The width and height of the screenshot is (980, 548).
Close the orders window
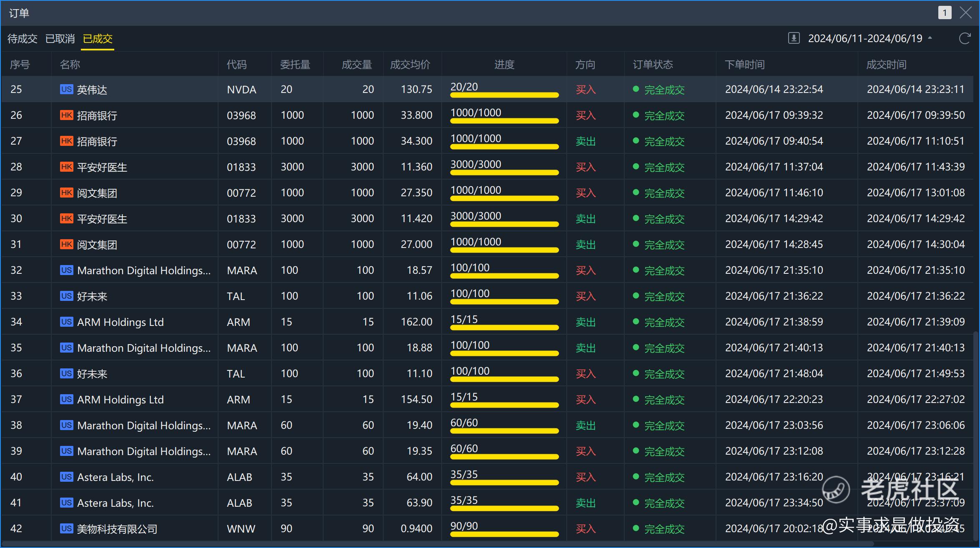pyautogui.click(x=965, y=13)
